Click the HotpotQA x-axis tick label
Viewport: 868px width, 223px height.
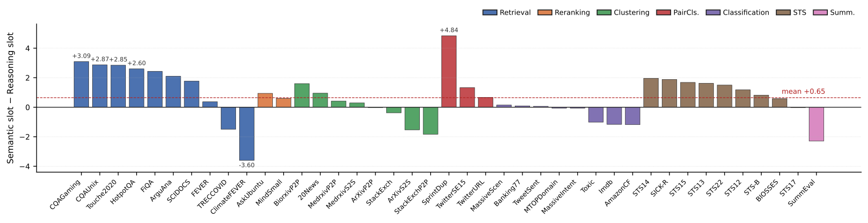click(123, 191)
